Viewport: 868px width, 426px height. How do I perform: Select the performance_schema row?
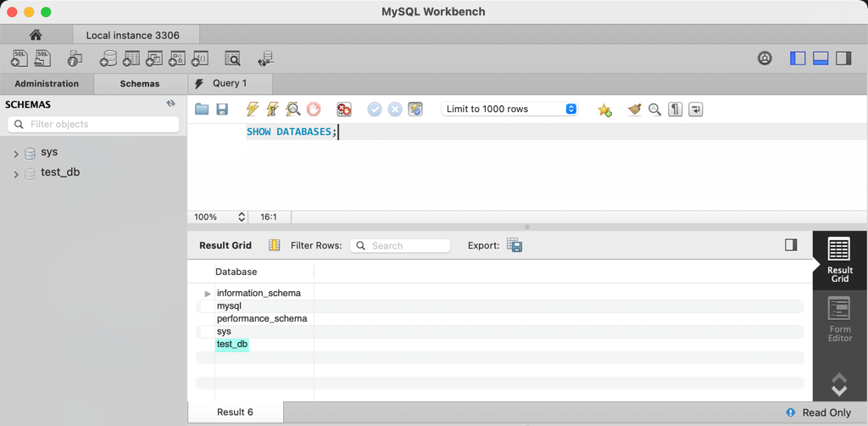coord(262,319)
